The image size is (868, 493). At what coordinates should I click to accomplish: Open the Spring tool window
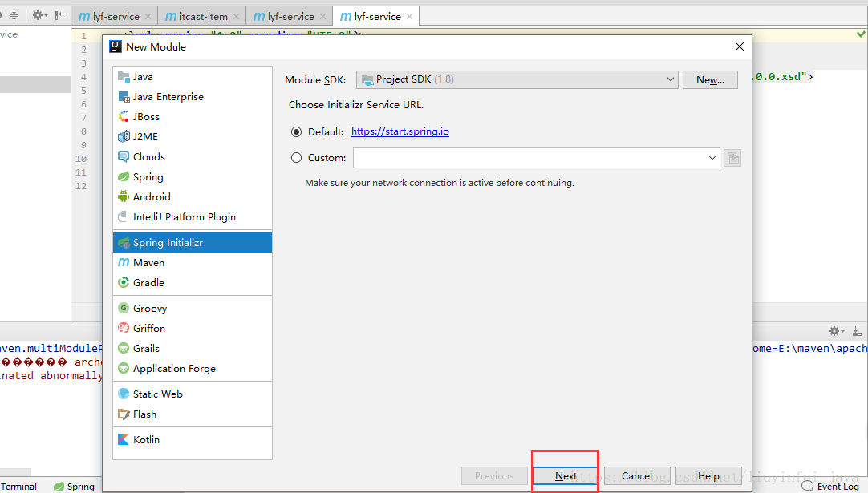(x=74, y=487)
